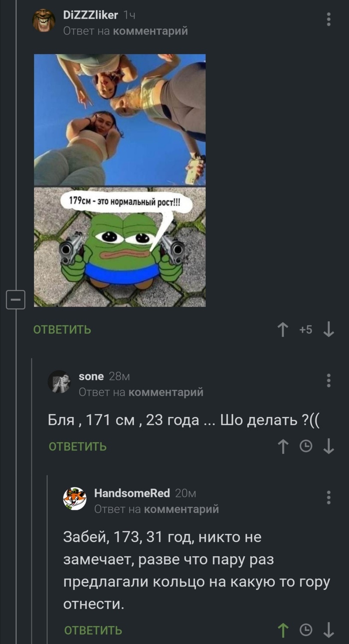Open sone's user avatar
The image size is (349, 644).
click(x=59, y=382)
